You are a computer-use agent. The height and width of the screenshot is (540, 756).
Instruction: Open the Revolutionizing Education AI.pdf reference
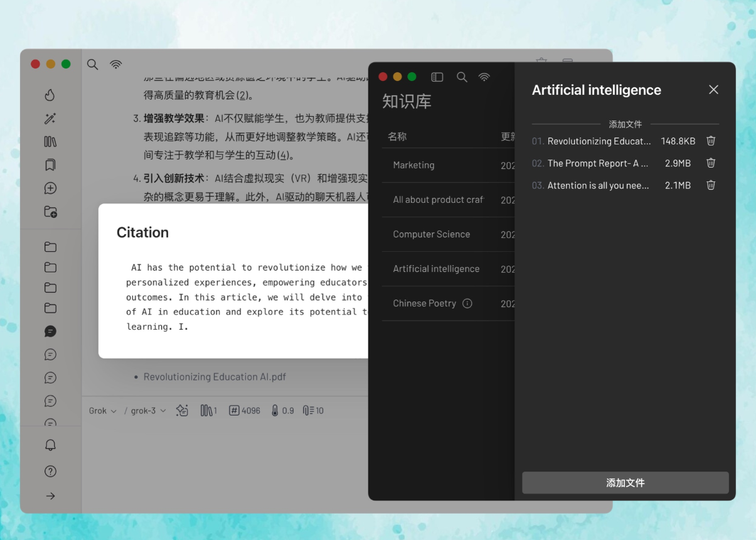tap(215, 377)
